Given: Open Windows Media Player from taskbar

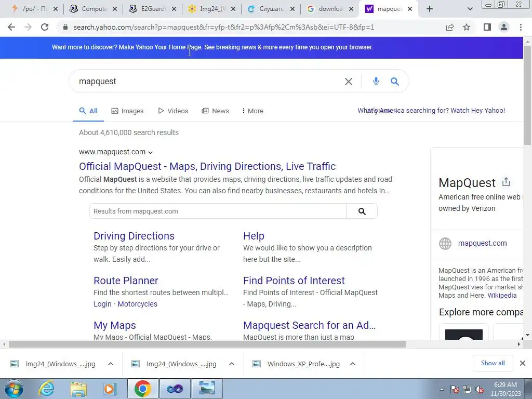Looking at the screenshot, I should coord(110,389).
